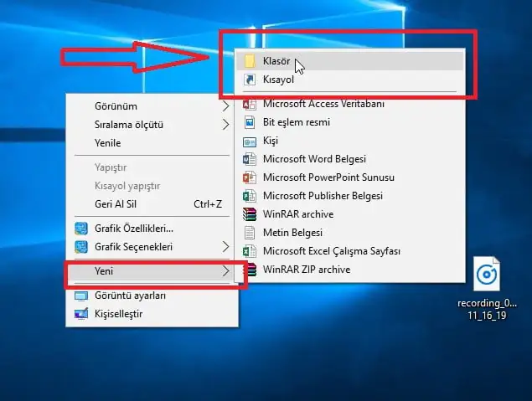Expand the Yeni submenu arrow
Image resolution: width=532 pixels, height=401 pixels.
[x=225, y=271]
